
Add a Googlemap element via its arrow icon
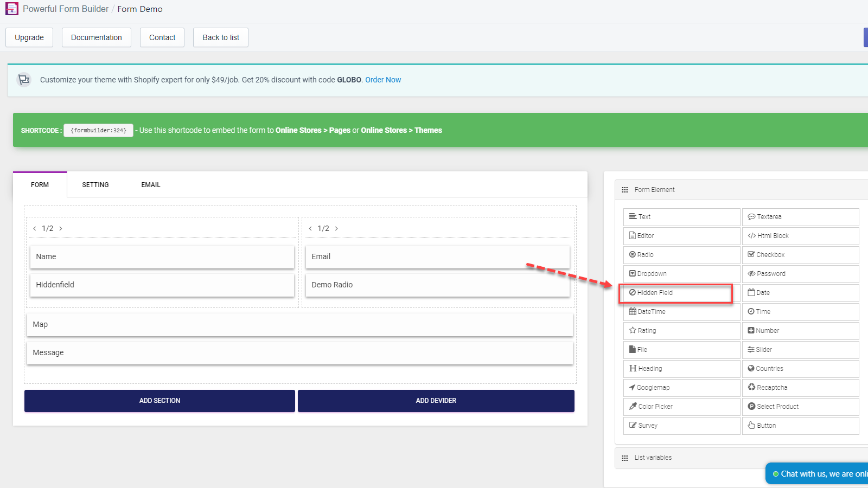pos(632,388)
